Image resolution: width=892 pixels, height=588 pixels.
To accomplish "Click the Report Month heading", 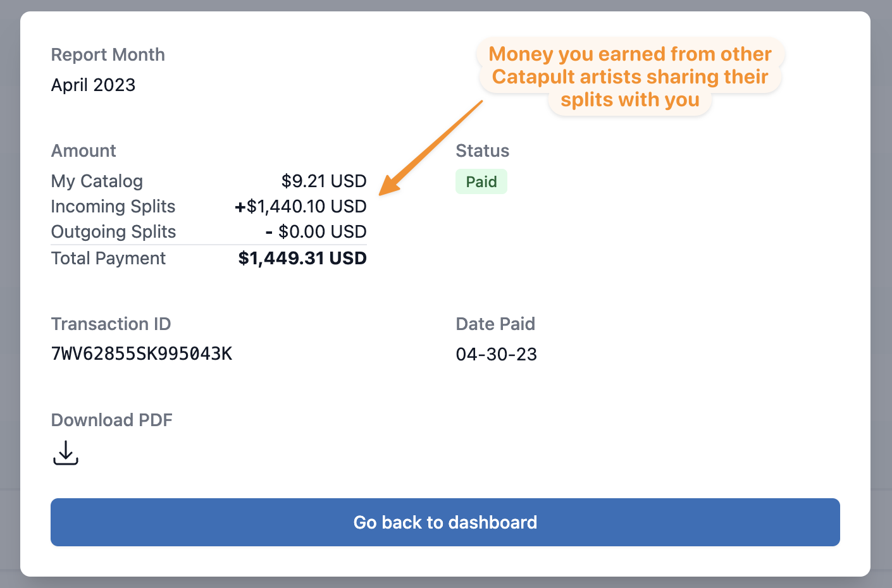I will pyautogui.click(x=108, y=54).
